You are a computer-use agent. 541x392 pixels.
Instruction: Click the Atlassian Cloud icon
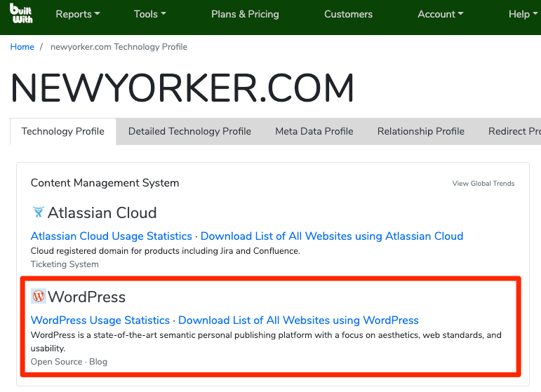tap(38, 212)
